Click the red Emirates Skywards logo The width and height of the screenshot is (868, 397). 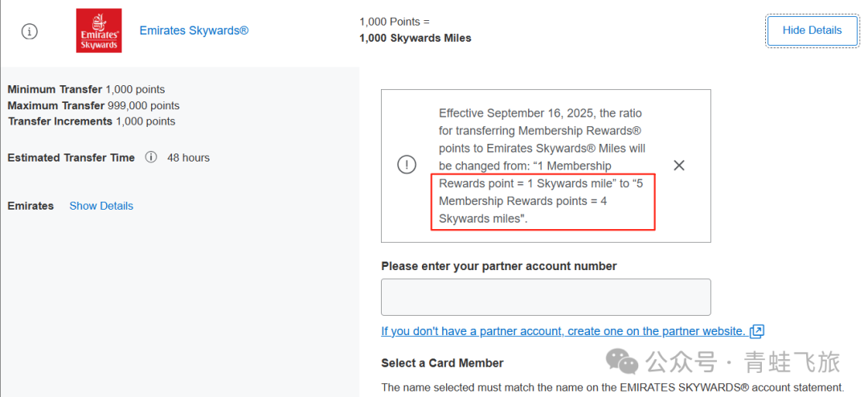coord(99,31)
